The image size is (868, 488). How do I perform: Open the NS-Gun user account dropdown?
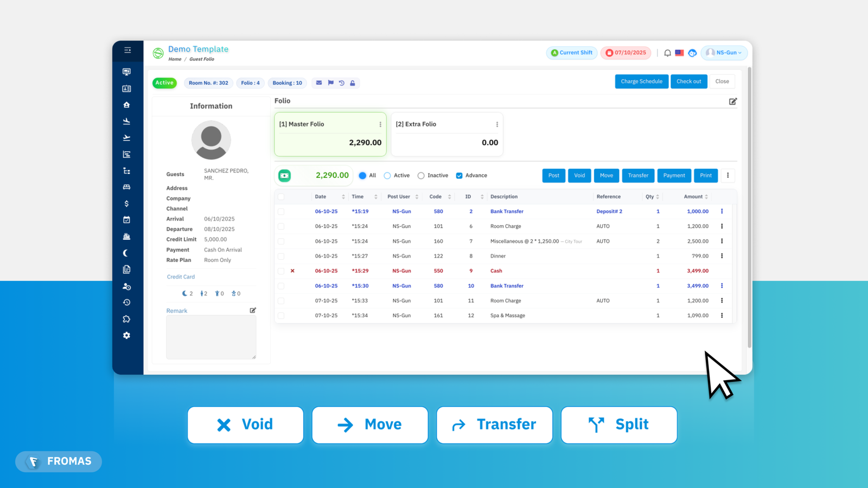coord(724,53)
